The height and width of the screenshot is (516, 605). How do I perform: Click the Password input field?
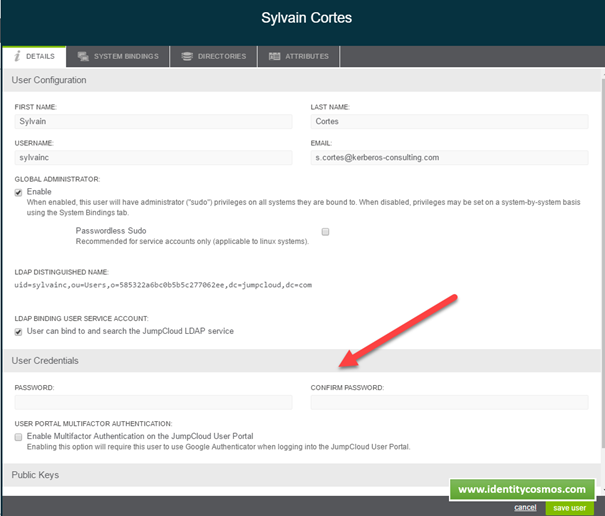[154, 402]
